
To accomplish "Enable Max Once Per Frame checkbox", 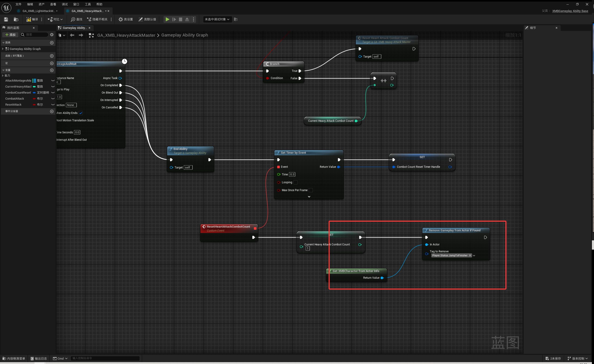I will click(311, 190).
